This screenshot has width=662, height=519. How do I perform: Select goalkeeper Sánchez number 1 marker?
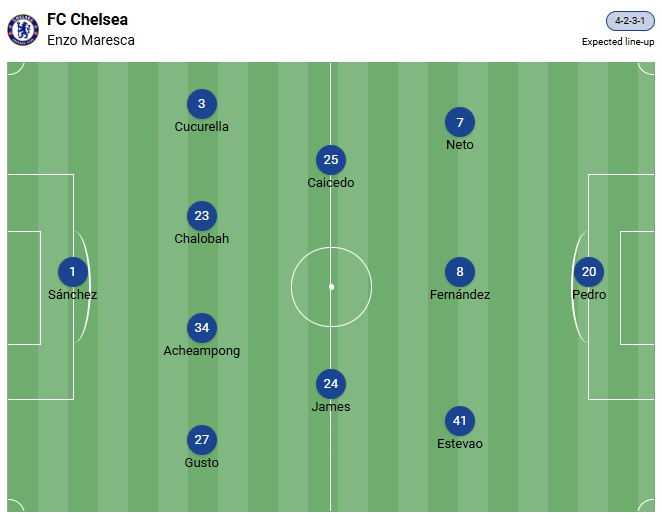[72, 272]
